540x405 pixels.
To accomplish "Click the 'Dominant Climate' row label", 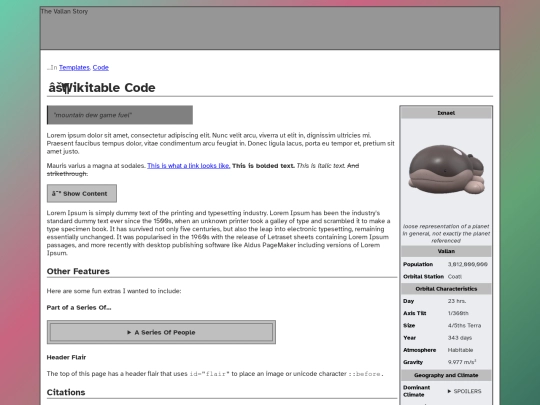I will click(x=416, y=391).
